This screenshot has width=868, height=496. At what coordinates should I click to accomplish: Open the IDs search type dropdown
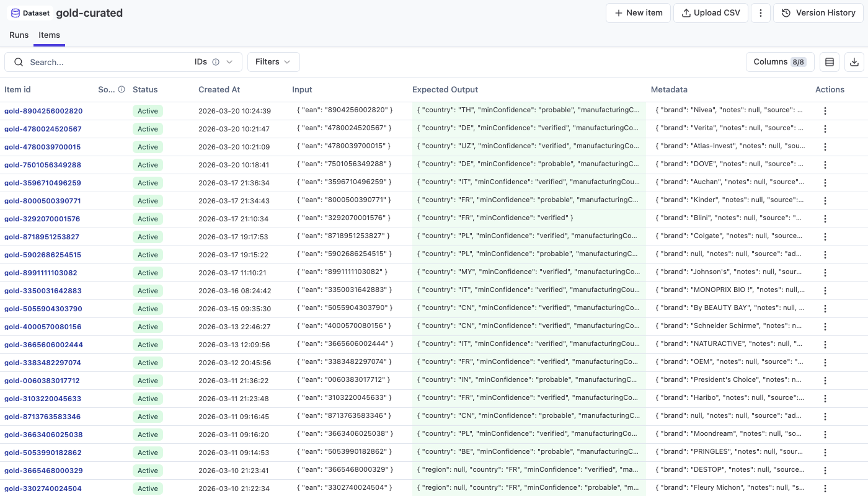coord(229,62)
